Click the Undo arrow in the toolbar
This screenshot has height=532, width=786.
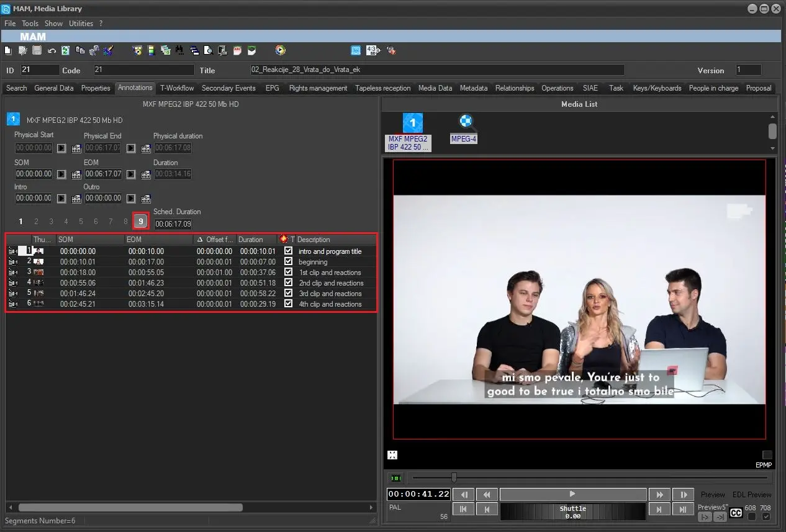52,50
